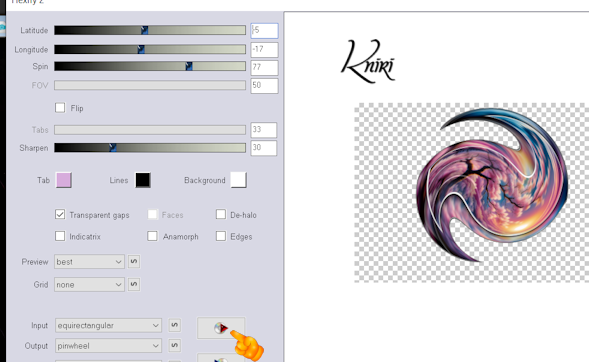
Task: Click the Longitude value field showing -17
Action: point(264,49)
